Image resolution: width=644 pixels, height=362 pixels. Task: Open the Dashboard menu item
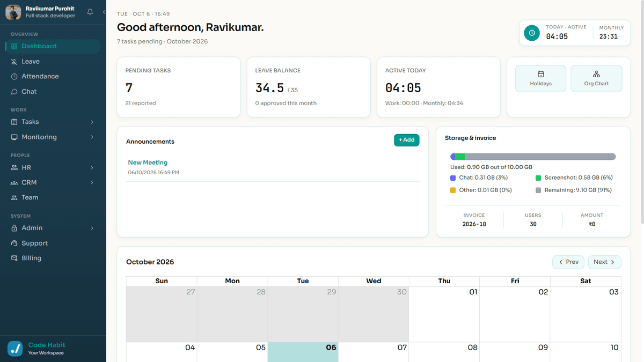point(53,46)
